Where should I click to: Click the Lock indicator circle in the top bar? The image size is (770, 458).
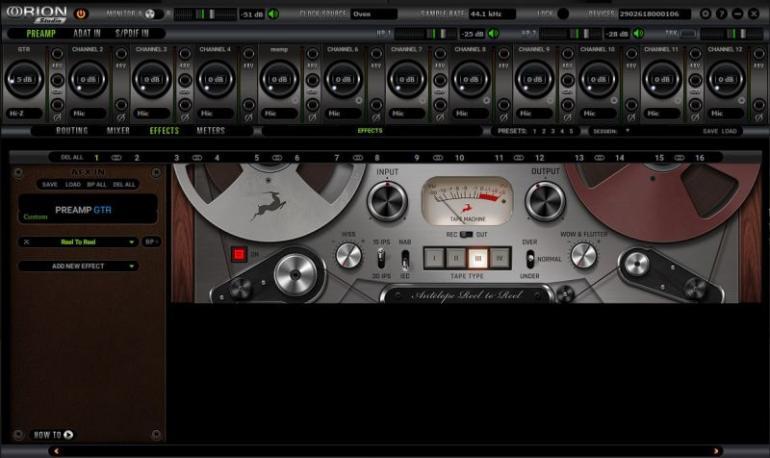pyautogui.click(x=563, y=14)
